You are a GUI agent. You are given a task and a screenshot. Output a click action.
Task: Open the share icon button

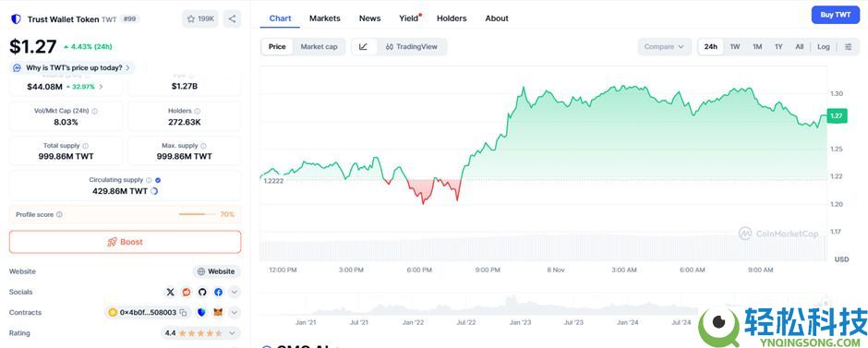coord(232,18)
